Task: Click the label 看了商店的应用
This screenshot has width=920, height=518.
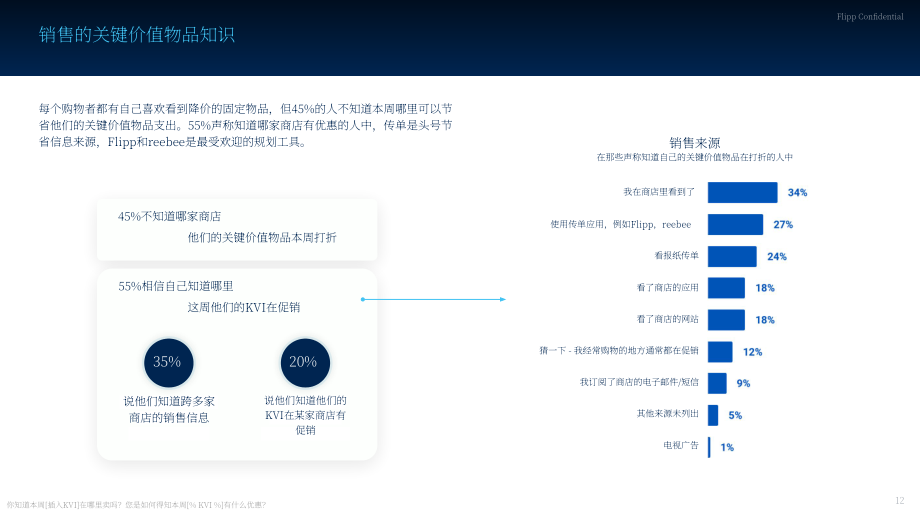Action: pyautogui.click(x=668, y=287)
